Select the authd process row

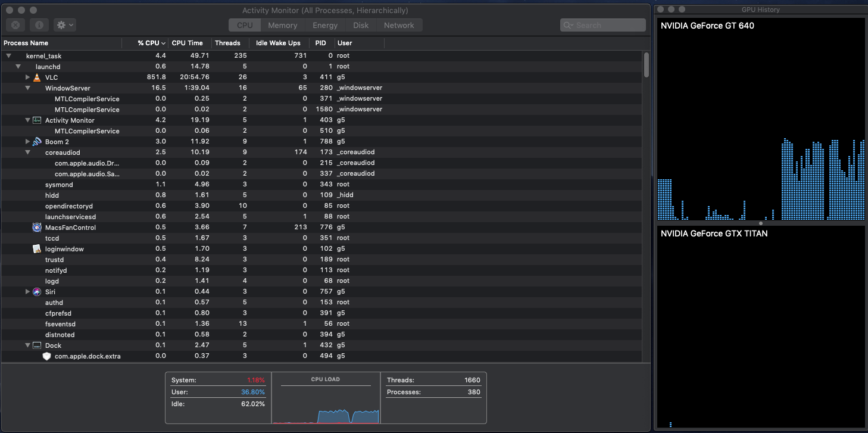[321, 303]
